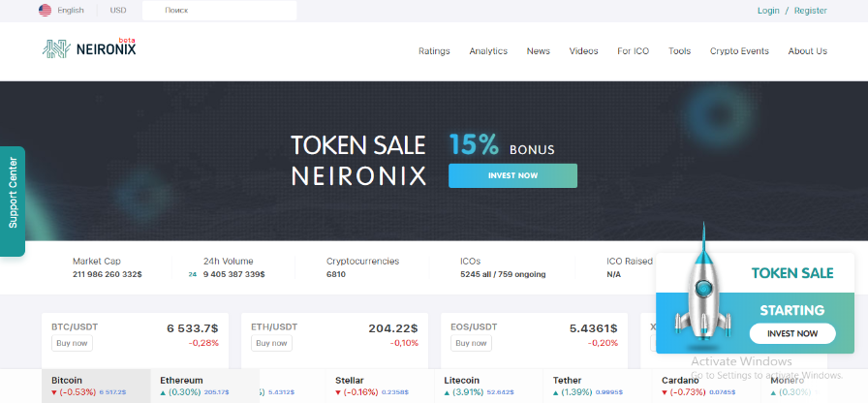The image size is (868, 403).
Task: Click the -0,10% change on ETH/USDT card
Action: coord(404,343)
